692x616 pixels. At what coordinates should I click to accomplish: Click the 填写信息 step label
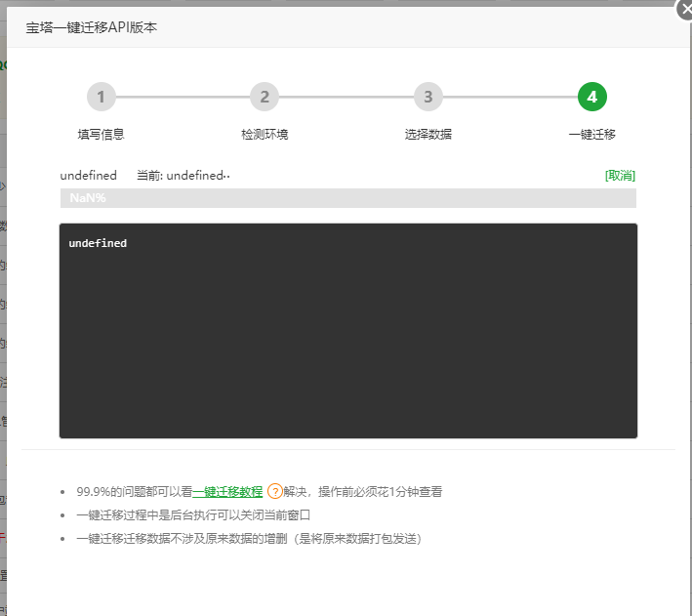102,135
